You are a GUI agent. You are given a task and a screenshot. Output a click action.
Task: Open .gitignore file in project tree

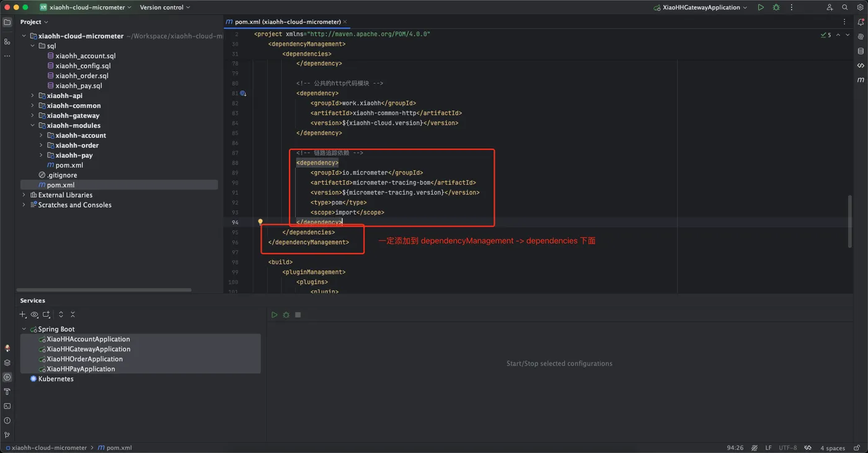62,175
